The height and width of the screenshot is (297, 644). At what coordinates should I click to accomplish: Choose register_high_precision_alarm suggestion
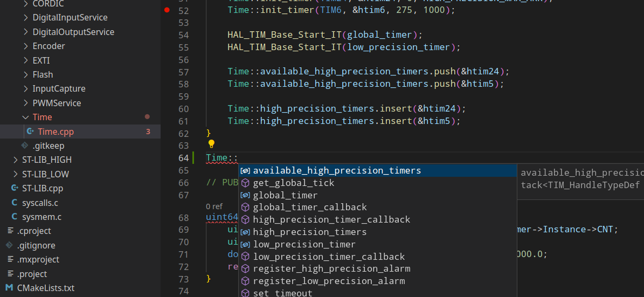coord(378,269)
